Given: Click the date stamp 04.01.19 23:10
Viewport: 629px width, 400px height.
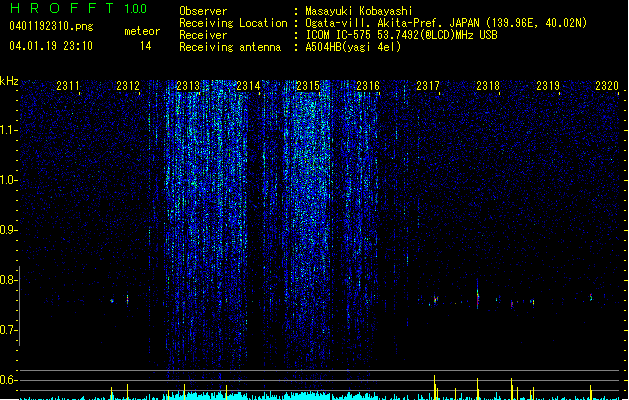Looking at the screenshot, I should point(51,46).
